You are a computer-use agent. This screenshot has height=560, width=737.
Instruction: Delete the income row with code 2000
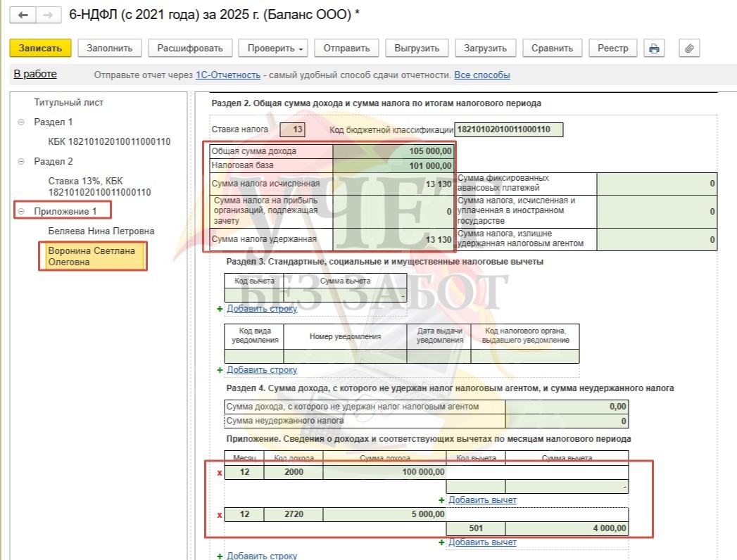click(x=220, y=473)
